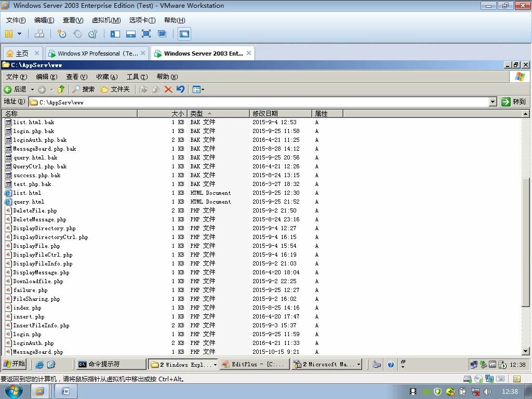Open Explorer 工具(T) menu
Screen dimensions: 532x399
(137, 77)
